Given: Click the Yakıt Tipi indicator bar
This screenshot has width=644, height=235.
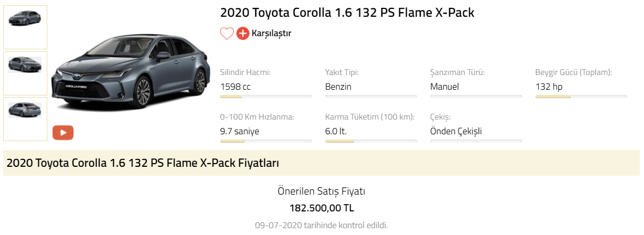Looking at the screenshot, I should click(x=371, y=97).
